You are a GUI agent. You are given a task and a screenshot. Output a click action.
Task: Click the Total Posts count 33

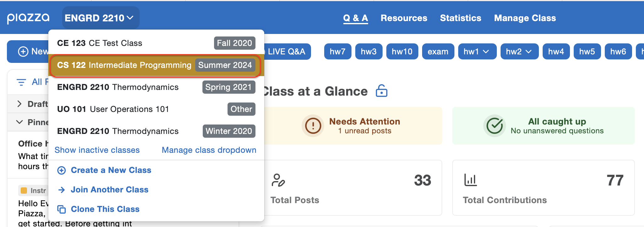click(x=422, y=180)
